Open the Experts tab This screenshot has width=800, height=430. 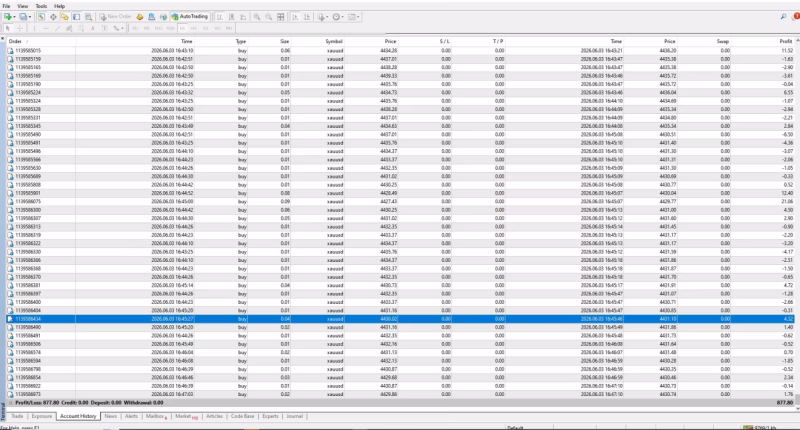click(270, 416)
